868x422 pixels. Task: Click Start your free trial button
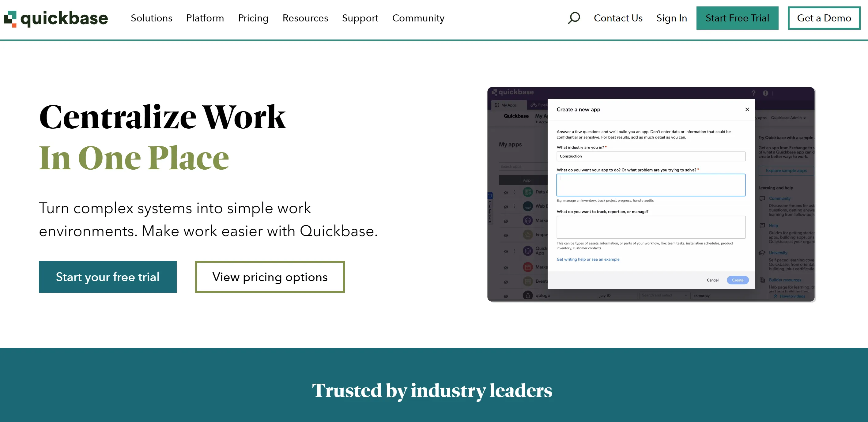[x=108, y=277]
